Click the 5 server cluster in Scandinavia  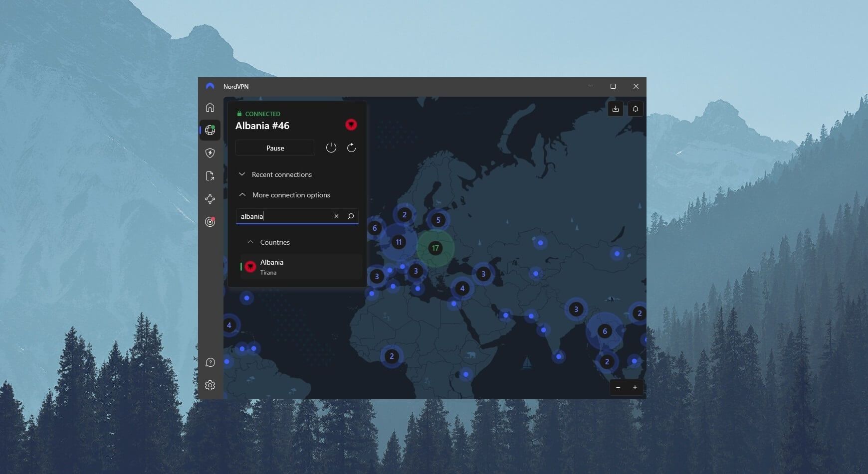click(438, 220)
